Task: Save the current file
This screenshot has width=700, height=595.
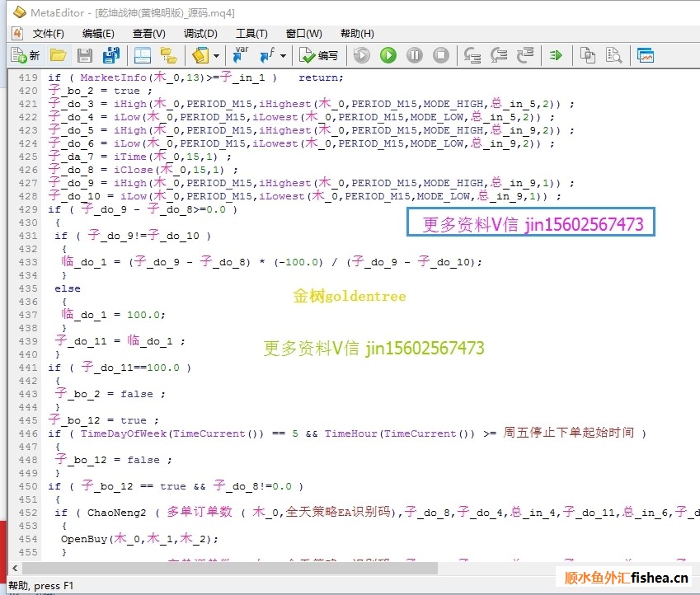Action: click(x=84, y=55)
